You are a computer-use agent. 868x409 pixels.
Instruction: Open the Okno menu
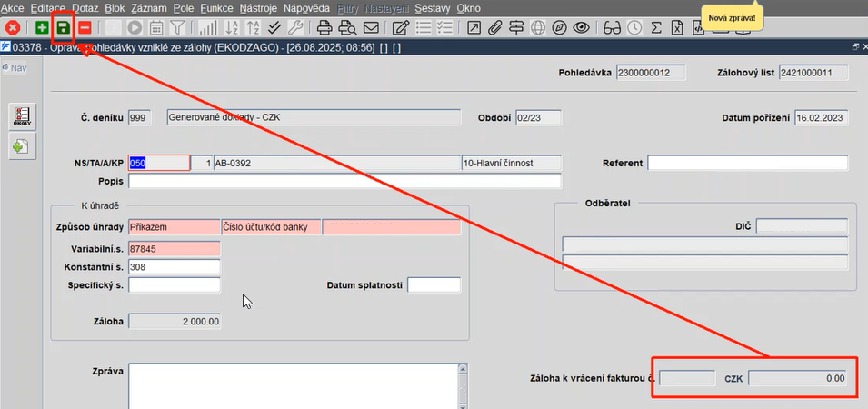click(x=468, y=8)
